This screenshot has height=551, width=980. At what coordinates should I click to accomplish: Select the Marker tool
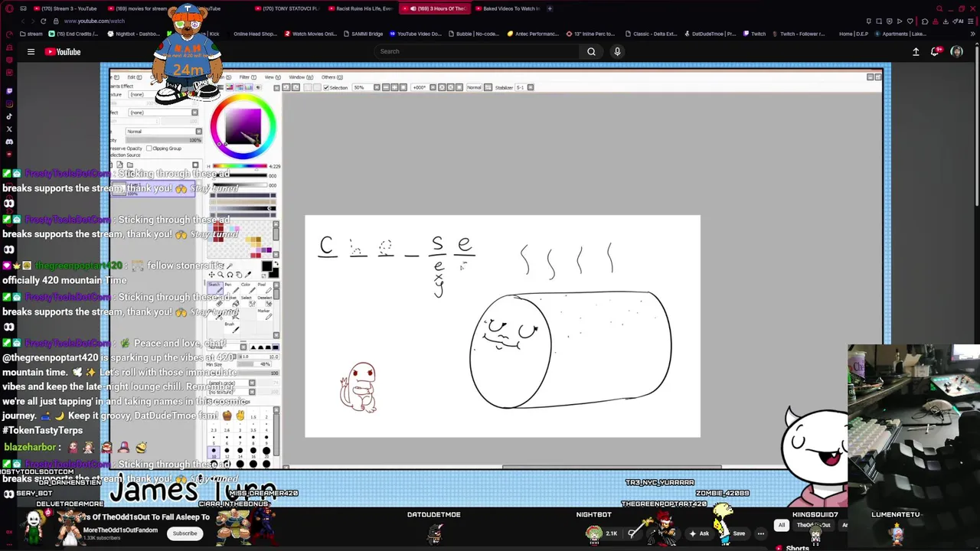click(x=265, y=314)
